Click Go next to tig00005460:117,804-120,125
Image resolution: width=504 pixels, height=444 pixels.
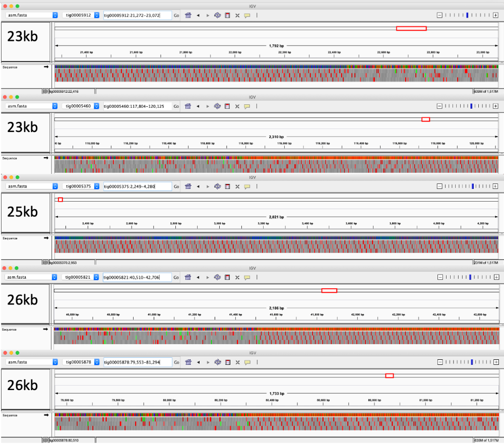tap(176, 106)
